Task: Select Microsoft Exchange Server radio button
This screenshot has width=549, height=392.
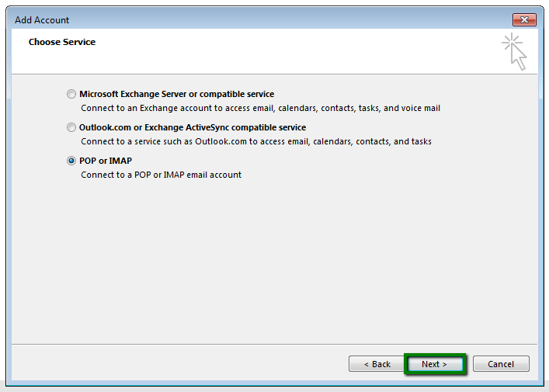Action: pyautogui.click(x=71, y=94)
